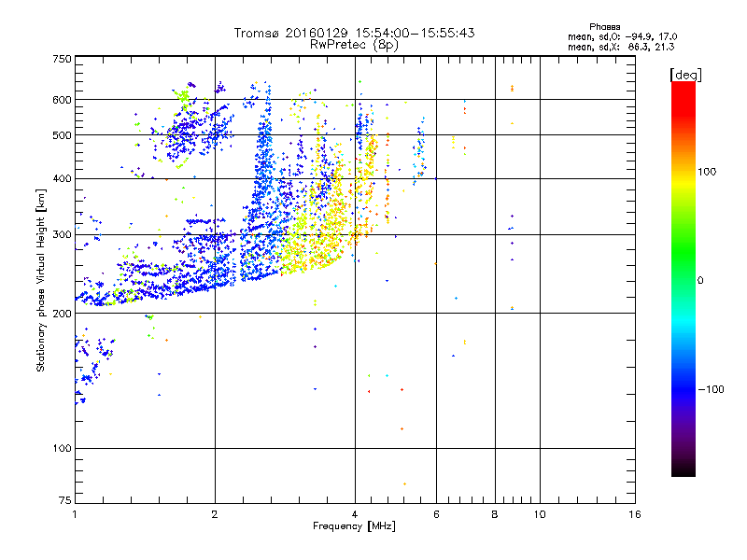Click the x-axis tick label '8'
The height and width of the screenshot is (560, 747).
coord(495,514)
